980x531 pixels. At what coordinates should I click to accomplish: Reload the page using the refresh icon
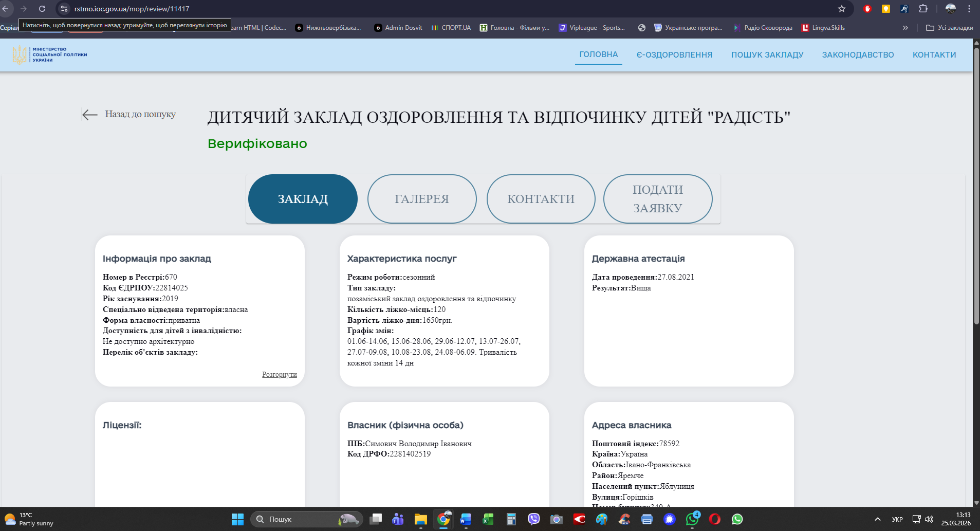[x=42, y=9]
